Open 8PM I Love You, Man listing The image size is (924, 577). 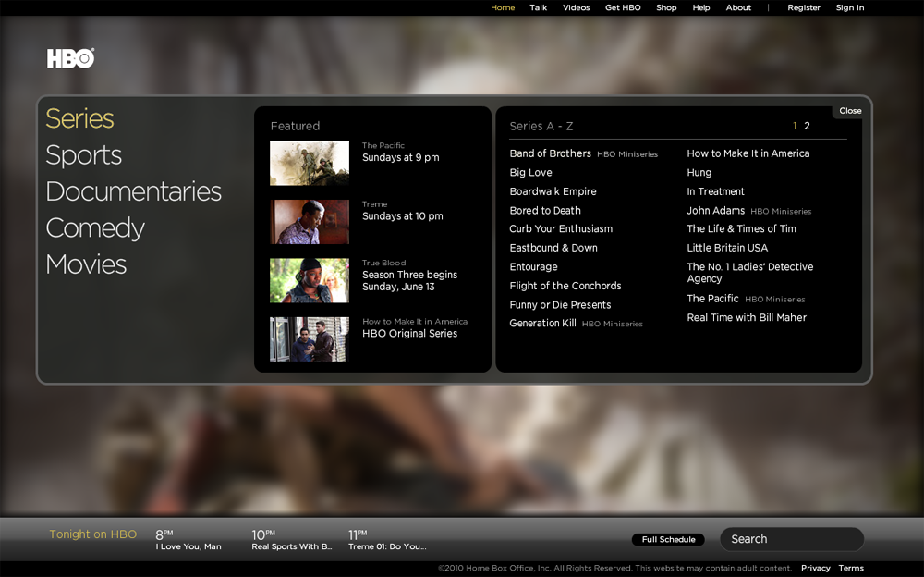coord(188,540)
